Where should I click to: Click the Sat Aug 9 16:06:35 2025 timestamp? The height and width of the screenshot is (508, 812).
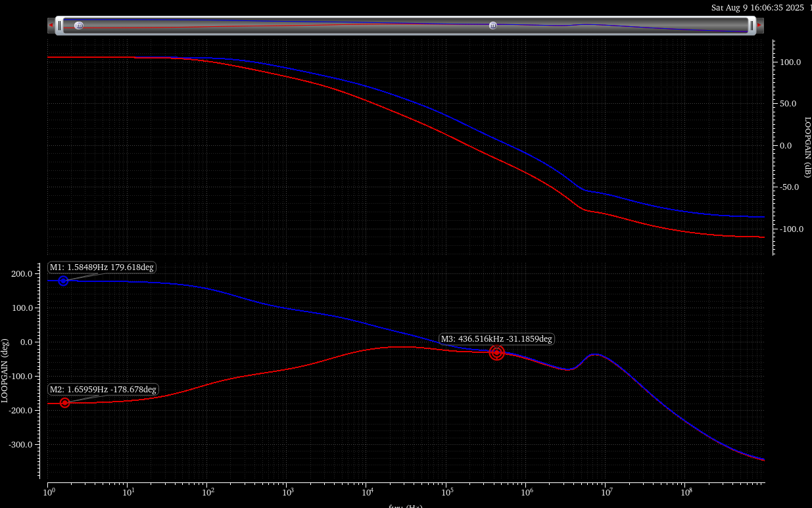pyautogui.click(x=758, y=8)
